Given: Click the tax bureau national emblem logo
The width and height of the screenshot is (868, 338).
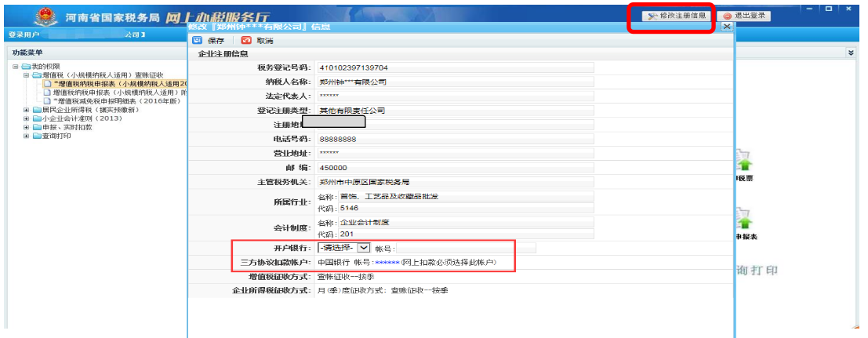Looking at the screenshot, I should (x=45, y=16).
